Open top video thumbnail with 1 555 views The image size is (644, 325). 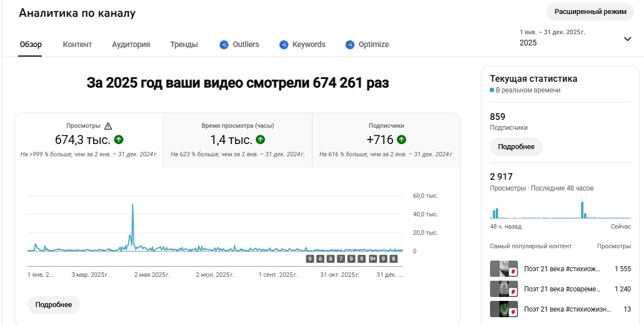(x=504, y=269)
